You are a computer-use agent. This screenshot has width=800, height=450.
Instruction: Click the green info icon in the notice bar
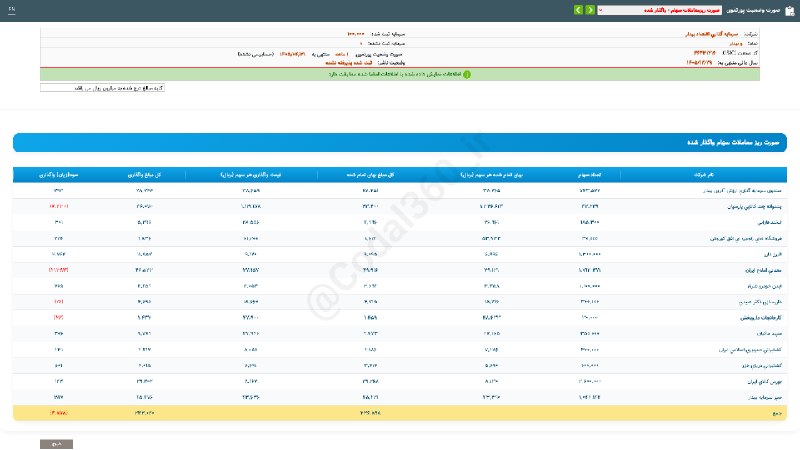point(467,74)
